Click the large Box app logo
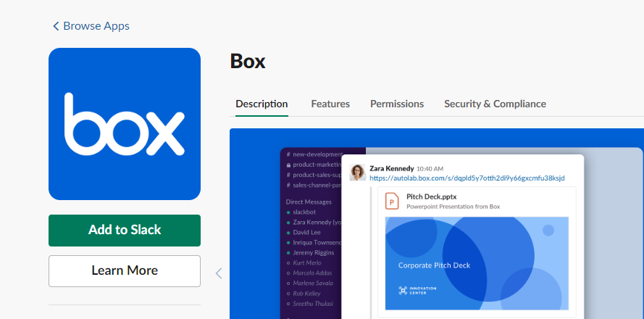This screenshot has height=319, width=644. (x=125, y=124)
